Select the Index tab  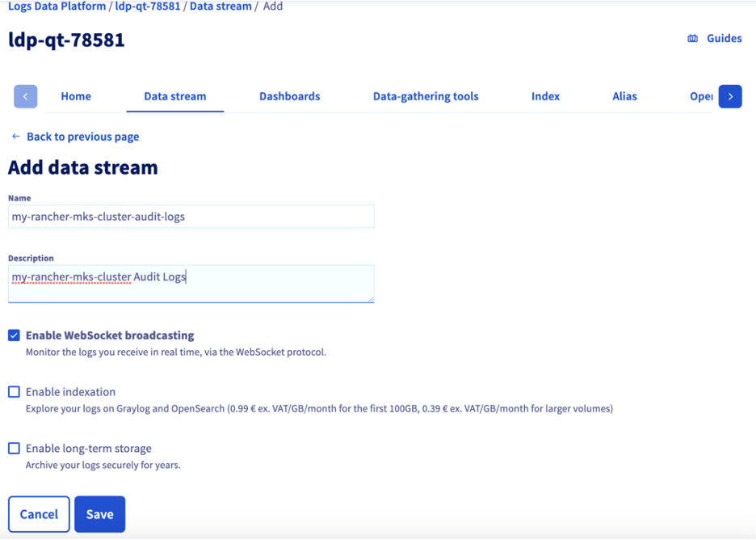pos(545,95)
